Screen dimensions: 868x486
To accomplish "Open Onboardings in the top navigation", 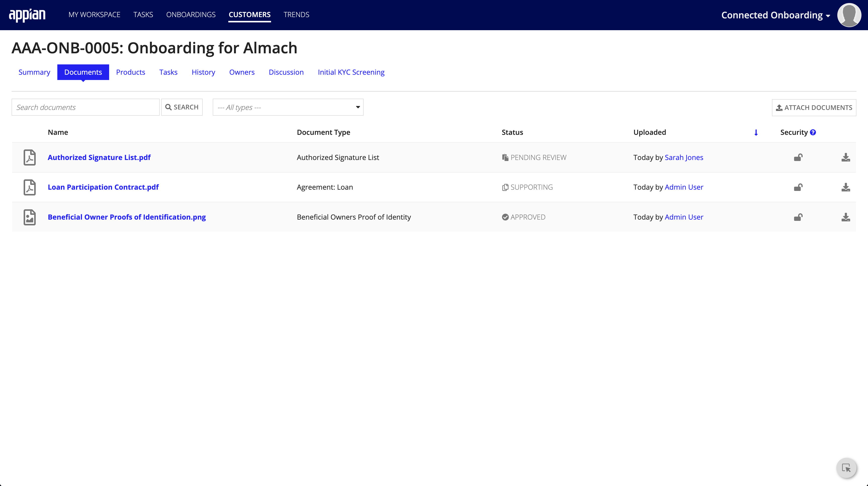I will [x=191, y=15].
